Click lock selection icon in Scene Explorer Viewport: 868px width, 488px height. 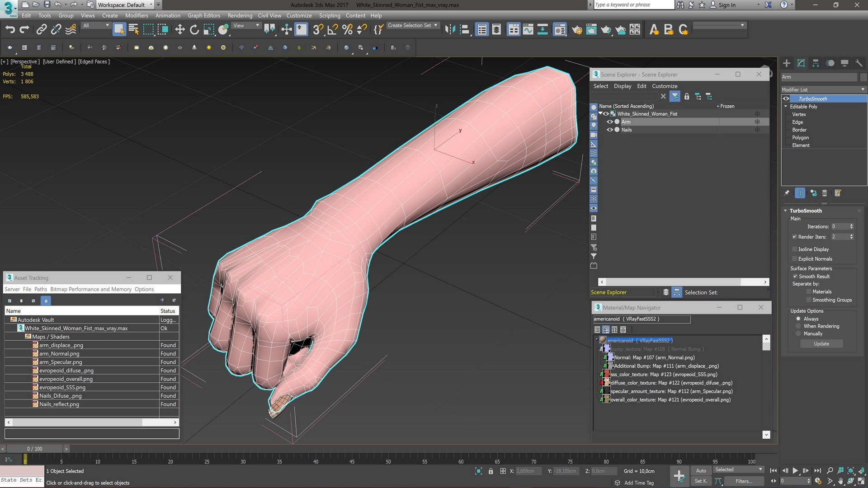pos(687,96)
